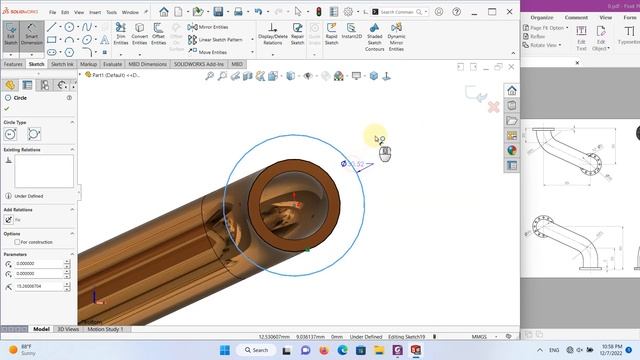Image resolution: width=640 pixels, height=360 pixels.
Task: Click the Exit Sketch button
Action: 11,34
